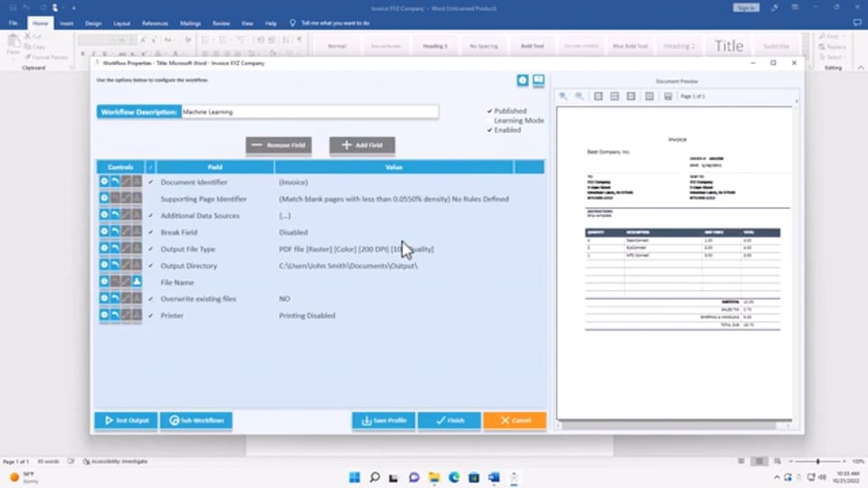Toggle the Enabled checkbox
The image size is (868, 488).
tap(489, 130)
